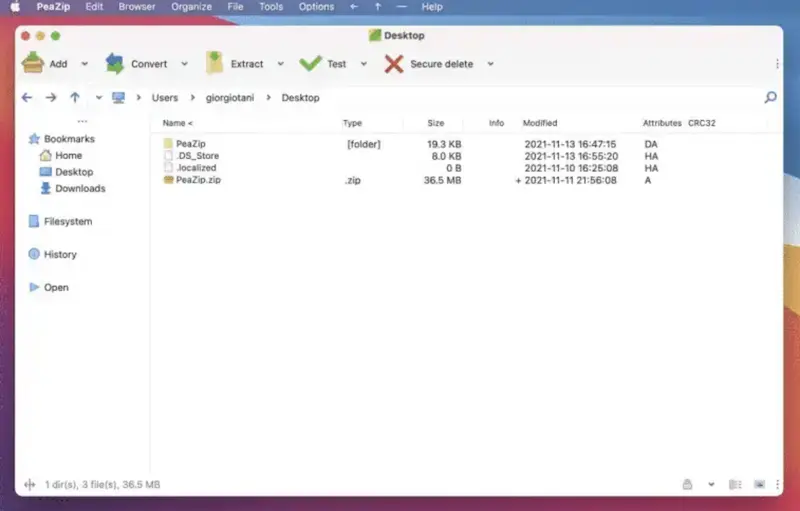Expand the Convert dropdown arrow
The image size is (800, 511).
[184, 64]
